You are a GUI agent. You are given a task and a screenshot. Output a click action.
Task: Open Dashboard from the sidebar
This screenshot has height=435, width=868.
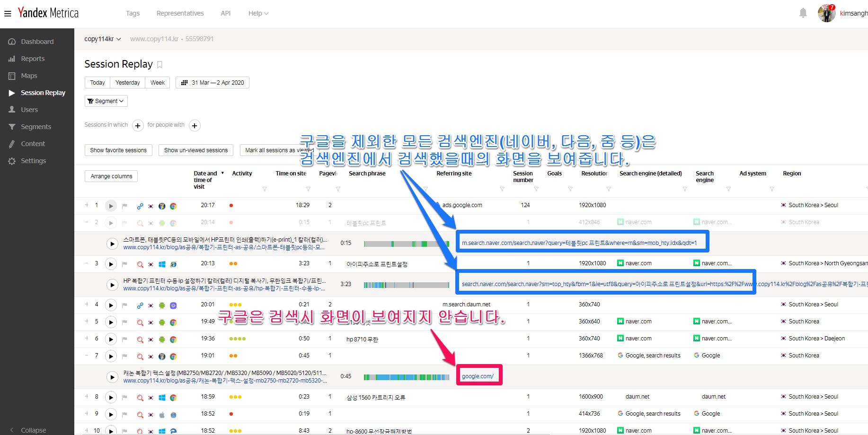click(x=37, y=42)
